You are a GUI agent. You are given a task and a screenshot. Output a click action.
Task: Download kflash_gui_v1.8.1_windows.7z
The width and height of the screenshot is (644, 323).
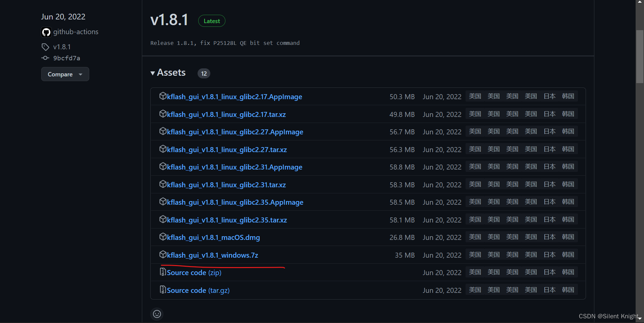(213, 255)
